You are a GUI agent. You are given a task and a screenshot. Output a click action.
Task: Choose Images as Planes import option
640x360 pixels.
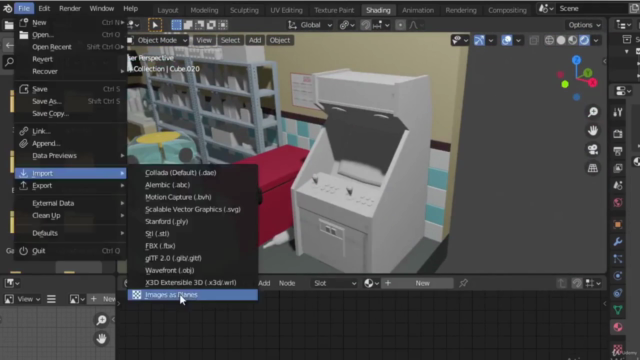192,295
